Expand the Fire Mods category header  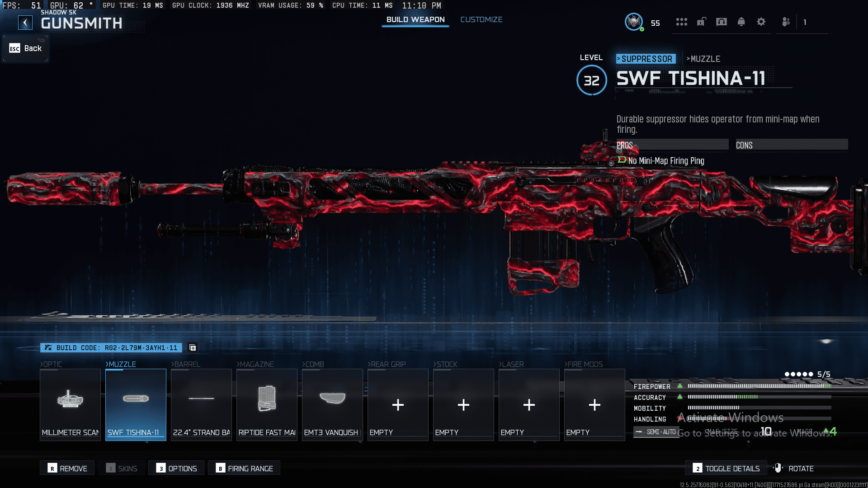[584, 364]
